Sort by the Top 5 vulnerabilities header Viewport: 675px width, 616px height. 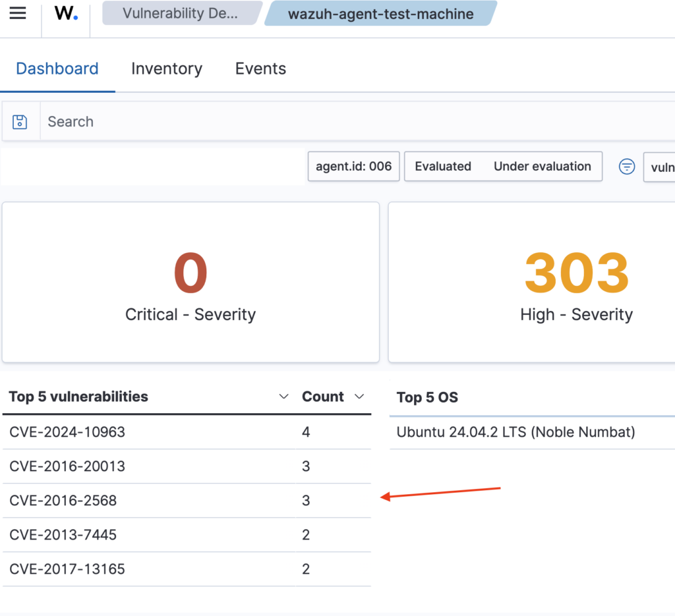pos(78,397)
